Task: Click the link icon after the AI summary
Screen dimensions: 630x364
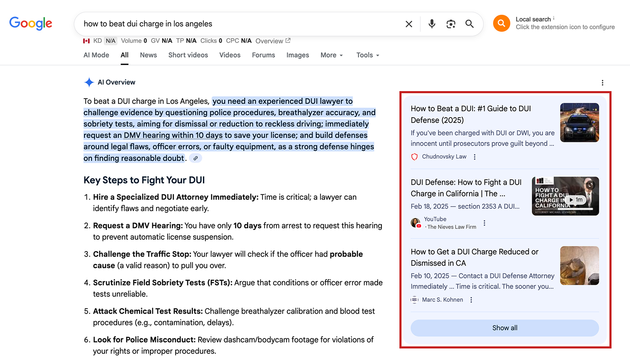Action: click(195, 158)
